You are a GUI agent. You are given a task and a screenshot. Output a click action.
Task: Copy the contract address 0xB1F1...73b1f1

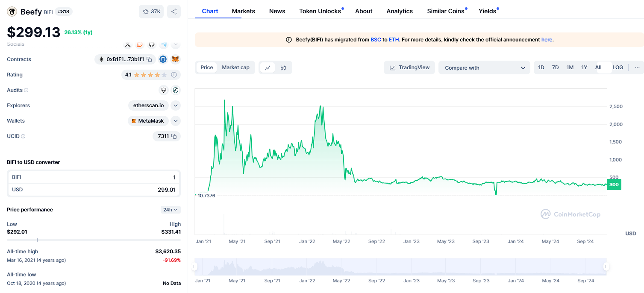149,59
